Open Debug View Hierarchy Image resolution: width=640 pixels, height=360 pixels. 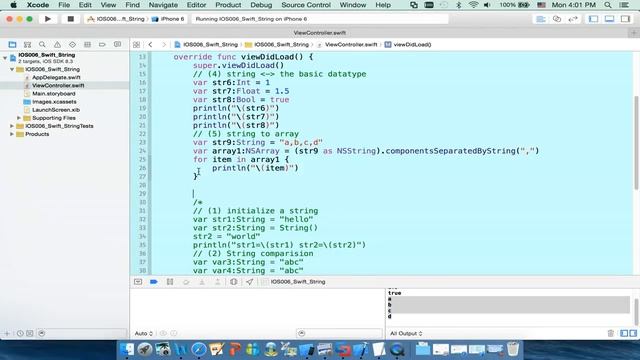[233, 282]
